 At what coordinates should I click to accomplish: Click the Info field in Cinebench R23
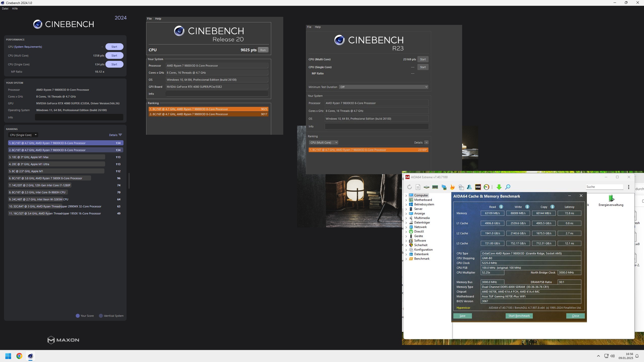[x=377, y=126]
